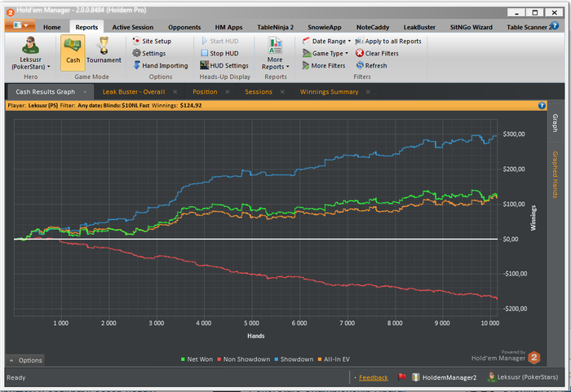The width and height of the screenshot is (571, 392).
Task: Switch to Leak Buster - Overall report tab
Action: tap(134, 92)
